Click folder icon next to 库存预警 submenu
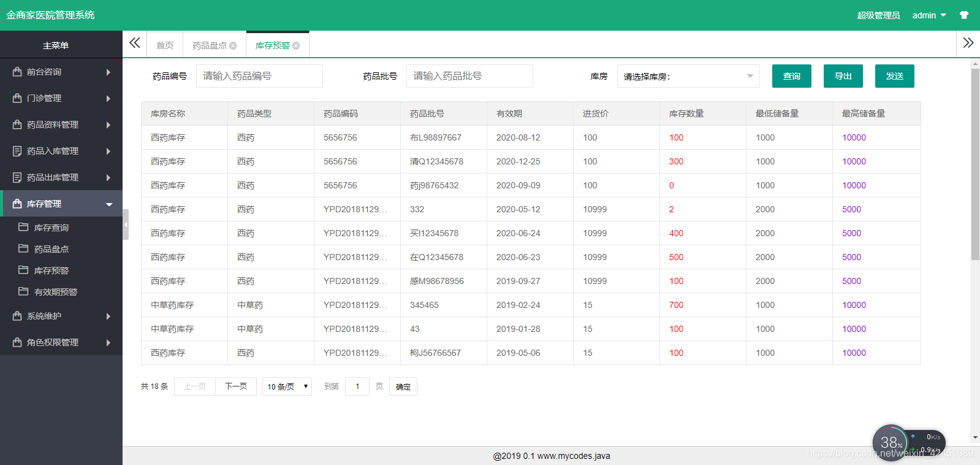Screen dimensions: 980x465 23,270
